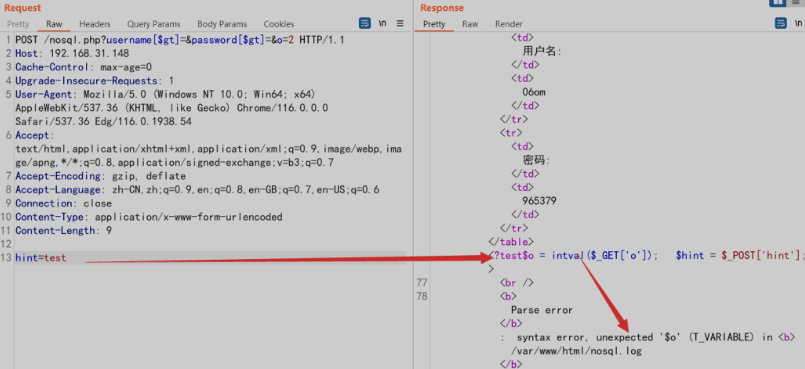Select the side-by-side layout icon above Response
805x369 pixels.
point(778,3)
